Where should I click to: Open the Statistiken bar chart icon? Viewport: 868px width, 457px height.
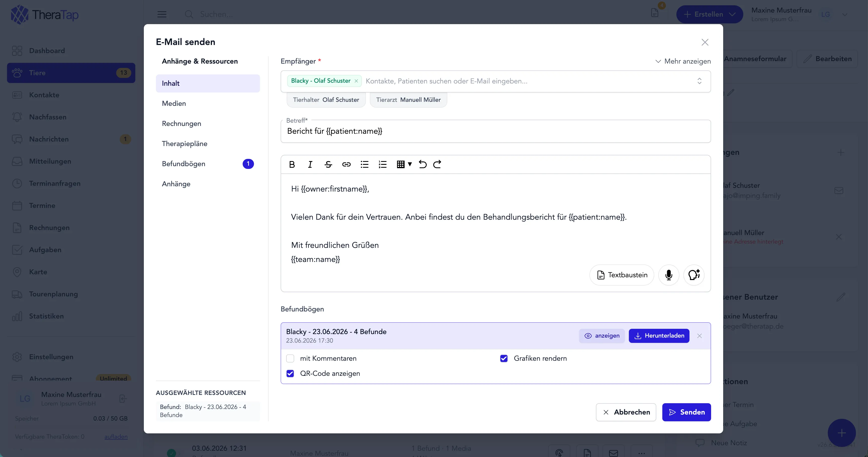tap(17, 316)
